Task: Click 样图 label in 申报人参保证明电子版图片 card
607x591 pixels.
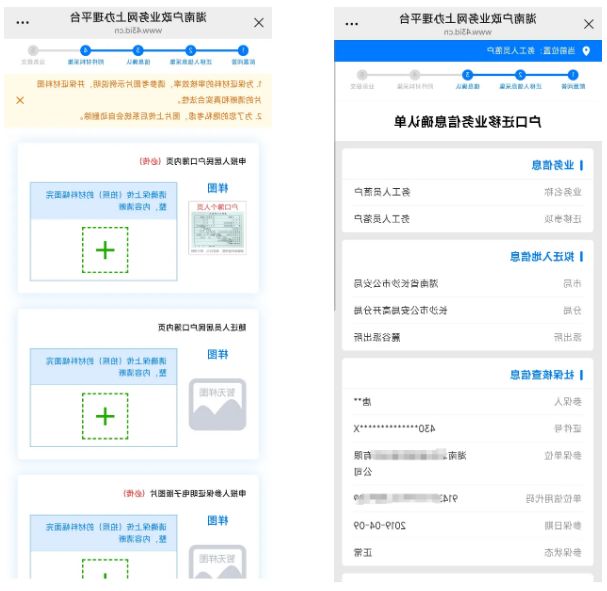Action: pyautogui.click(x=218, y=521)
